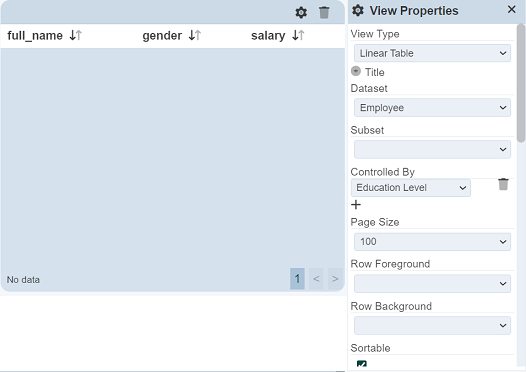This screenshot has height=372, width=526.
Task: Delete the table view with trash icon
Action: tap(324, 12)
